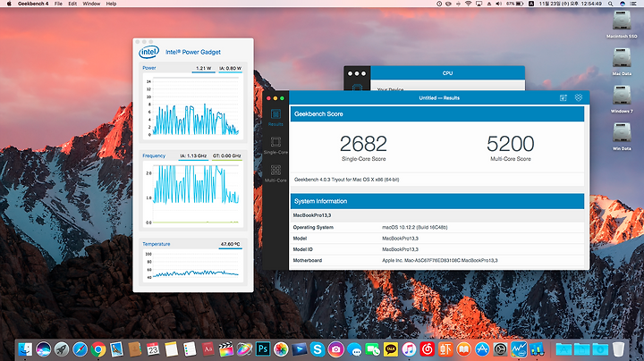This screenshot has width=644, height=361.
Task: Open Final Cut Pro clapperboard icon
Action: point(226,349)
